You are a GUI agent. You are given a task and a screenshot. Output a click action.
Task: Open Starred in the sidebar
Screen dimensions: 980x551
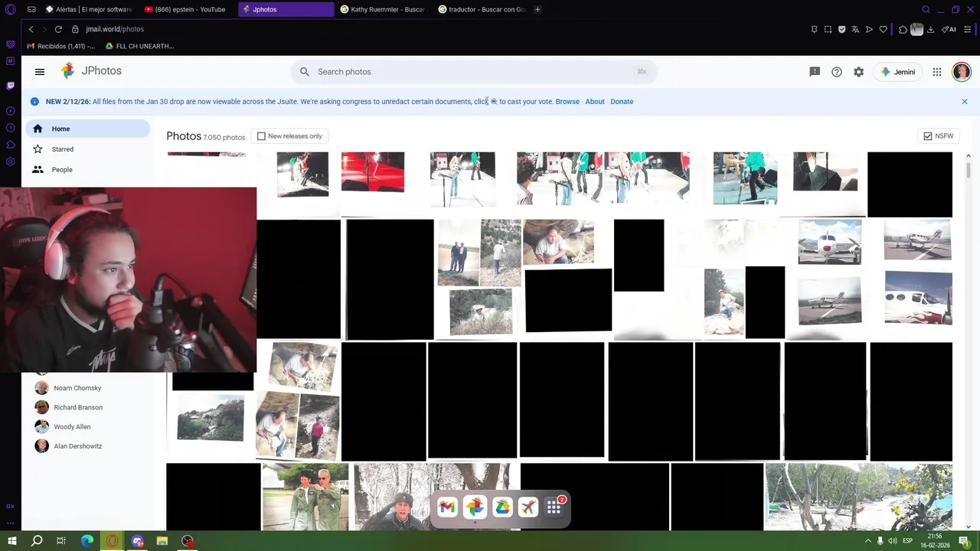87,149
